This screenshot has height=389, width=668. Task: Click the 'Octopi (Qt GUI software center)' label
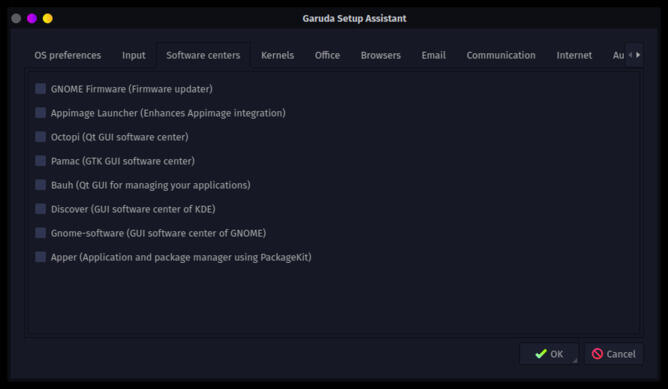coord(120,137)
